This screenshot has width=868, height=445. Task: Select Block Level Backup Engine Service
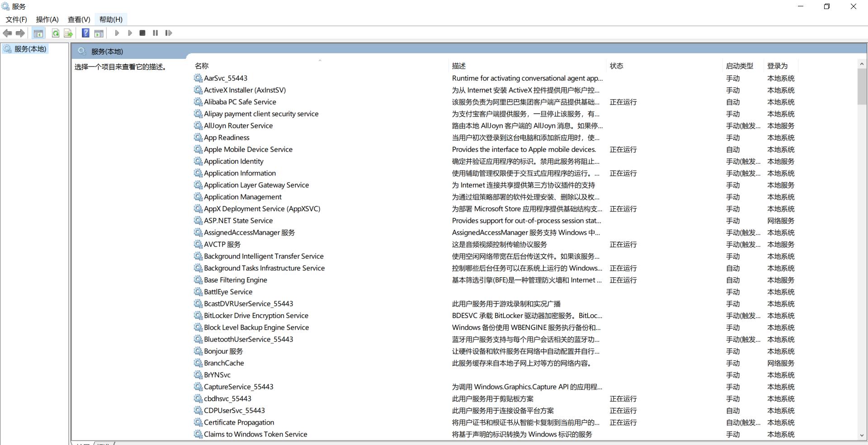click(256, 327)
